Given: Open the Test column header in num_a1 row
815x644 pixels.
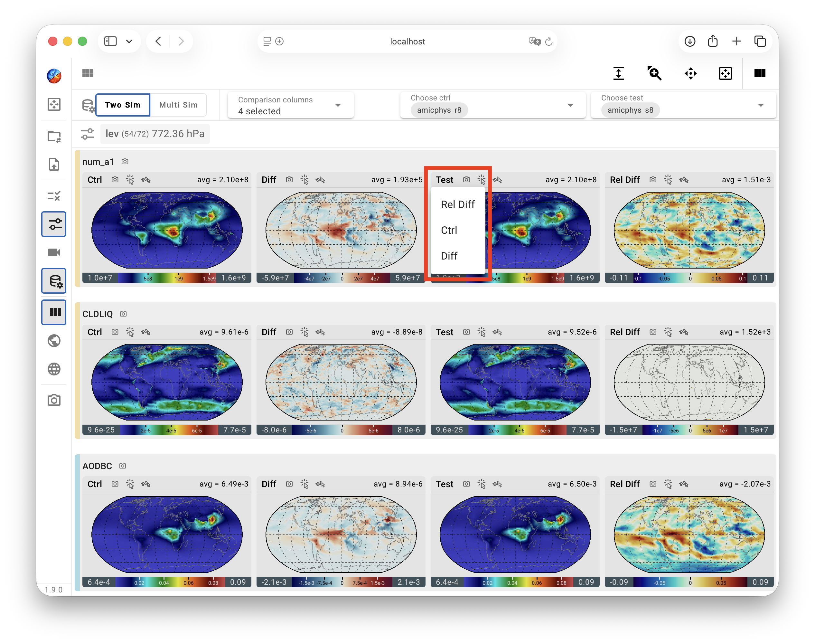Looking at the screenshot, I should click(445, 180).
